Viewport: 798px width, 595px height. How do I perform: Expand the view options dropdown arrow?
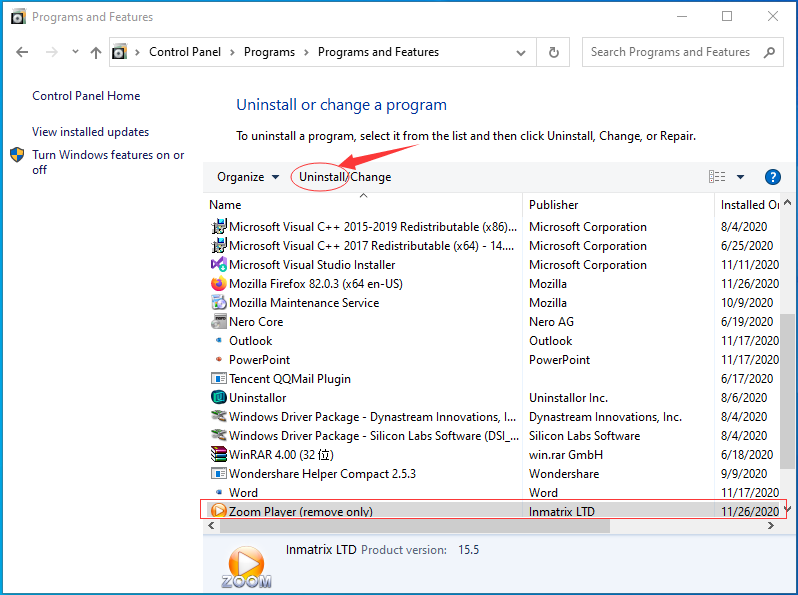pyautogui.click(x=740, y=177)
